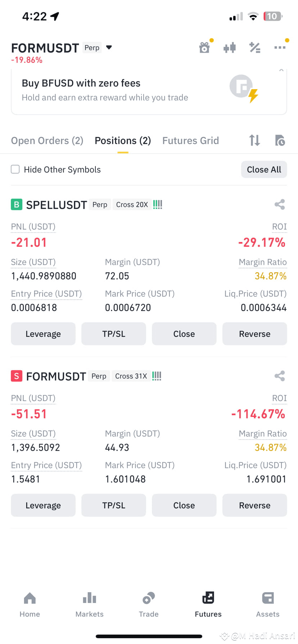Tap the Close All button

(264, 169)
